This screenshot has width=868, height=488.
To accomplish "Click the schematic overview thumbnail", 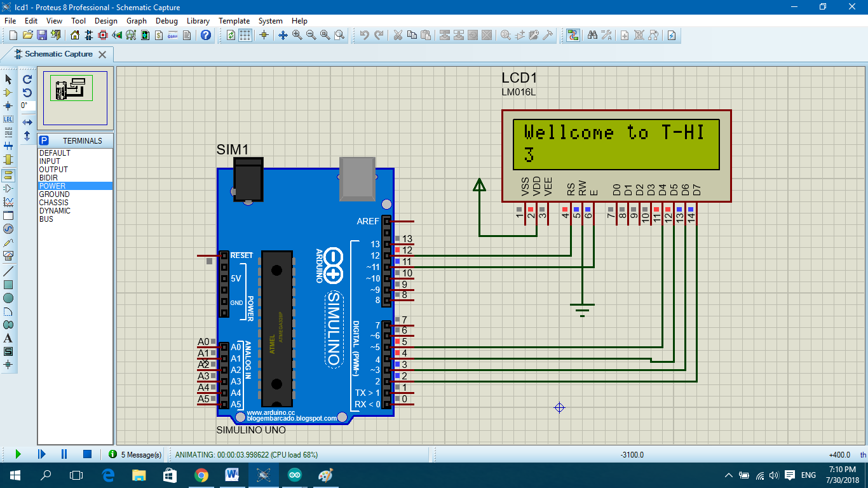I will (76, 98).
